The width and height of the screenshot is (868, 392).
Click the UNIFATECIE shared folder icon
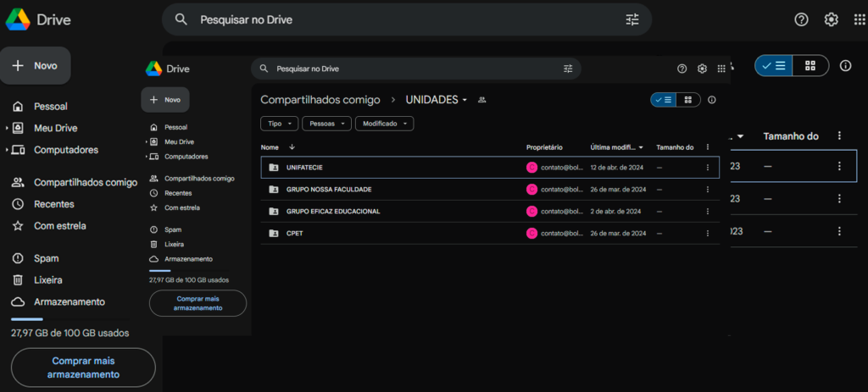tap(274, 168)
